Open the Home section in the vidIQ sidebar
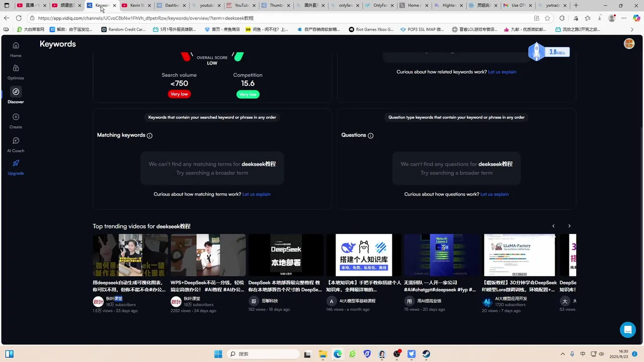Screen dimensions: 644x362 pyautogui.click(x=16, y=49)
